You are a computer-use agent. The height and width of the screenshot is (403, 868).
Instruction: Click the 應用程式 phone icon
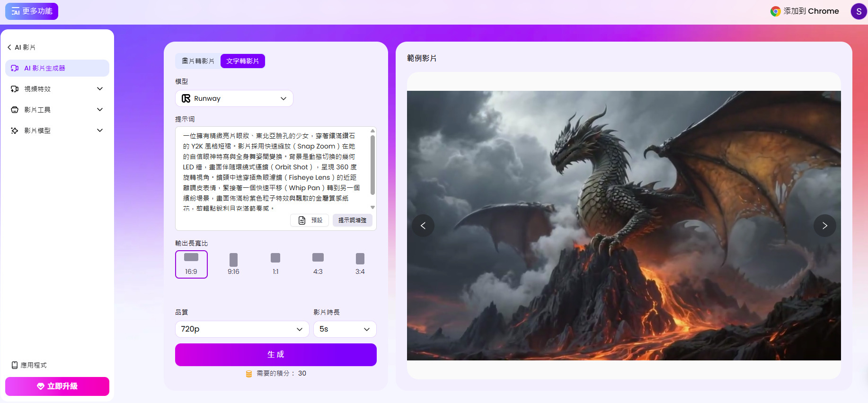[x=15, y=365]
